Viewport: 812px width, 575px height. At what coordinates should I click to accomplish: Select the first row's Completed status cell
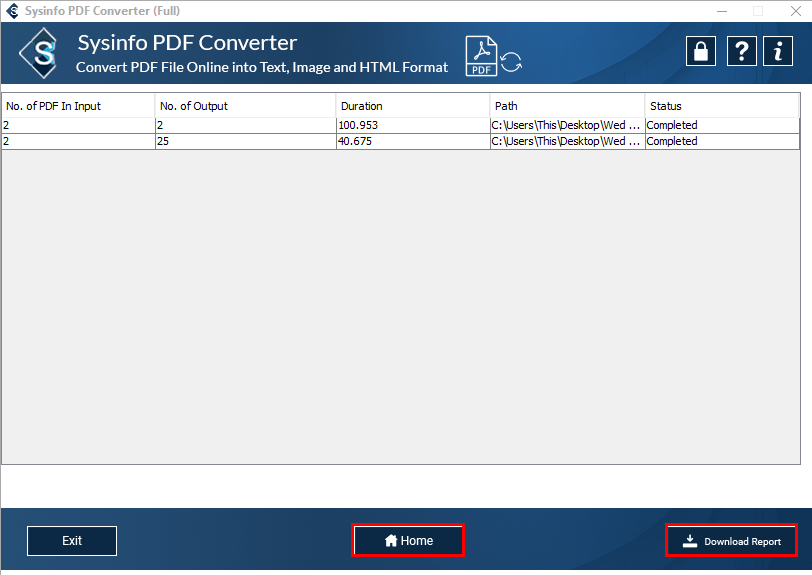pos(721,125)
